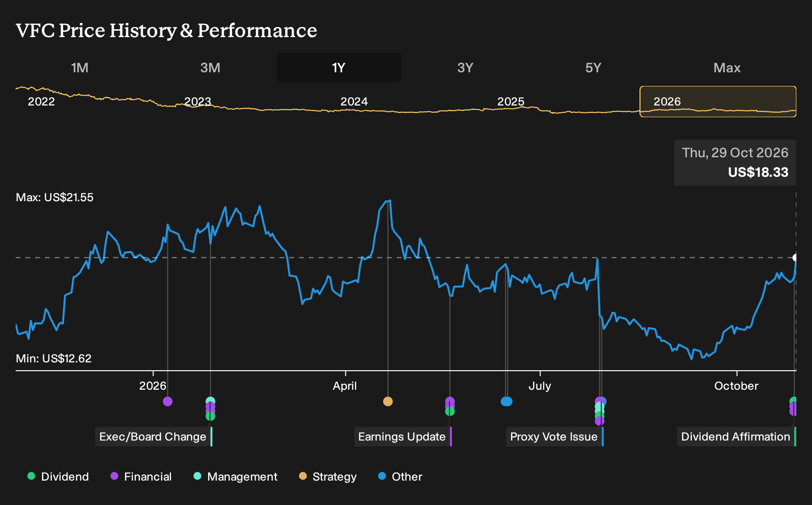This screenshot has width=812, height=505.
Task: Show Max price history
Action: point(727,67)
